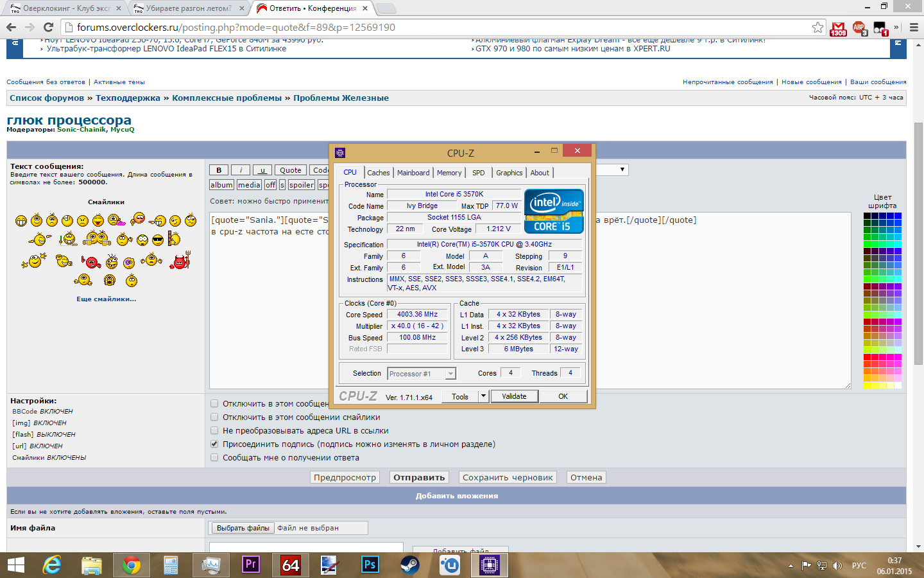
Task: Click 'Выбрать файлы' file chooser button
Action: [x=243, y=528]
